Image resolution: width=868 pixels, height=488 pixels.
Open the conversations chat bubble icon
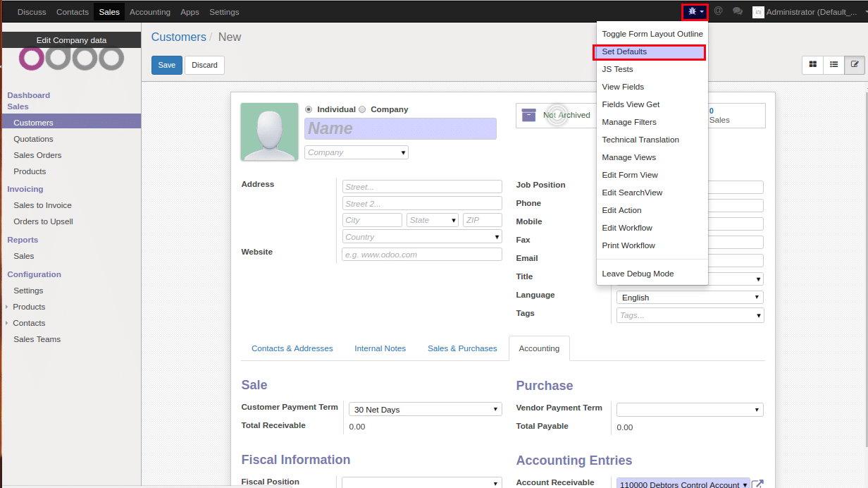(x=738, y=11)
